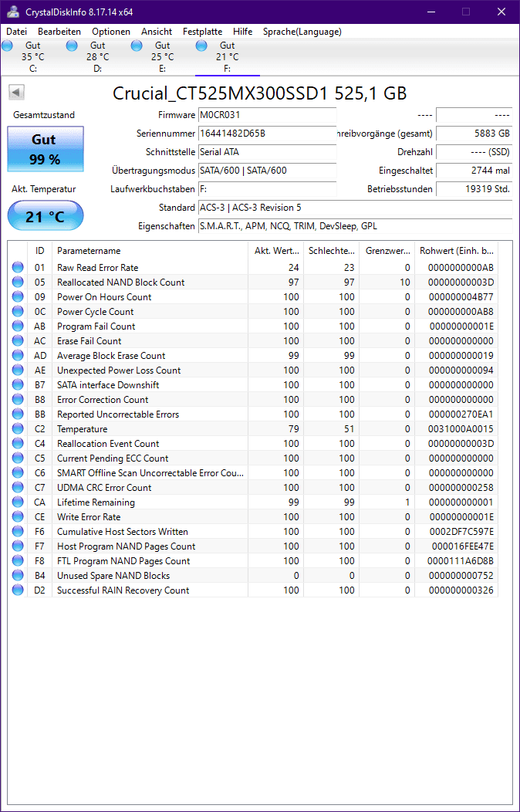This screenshot has height=812, width=520.
Task: Select drive D: at 28 °C
Action: point(97,57)
